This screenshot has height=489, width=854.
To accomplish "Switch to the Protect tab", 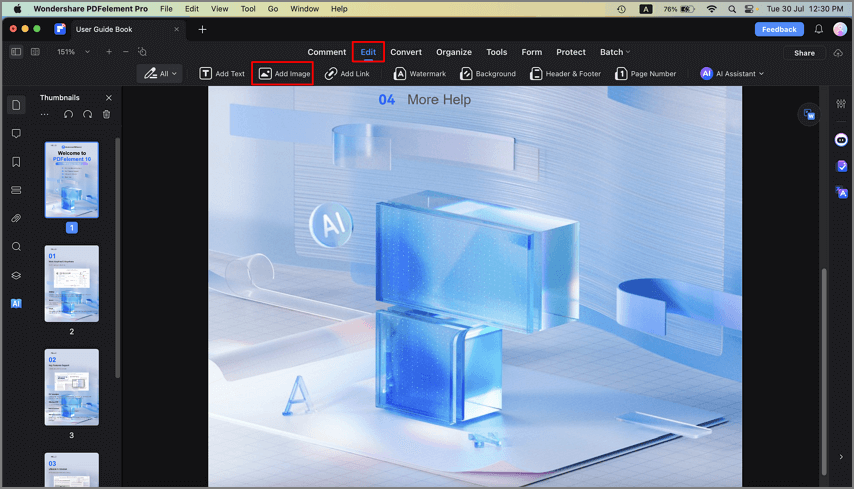I will point(571,52).
